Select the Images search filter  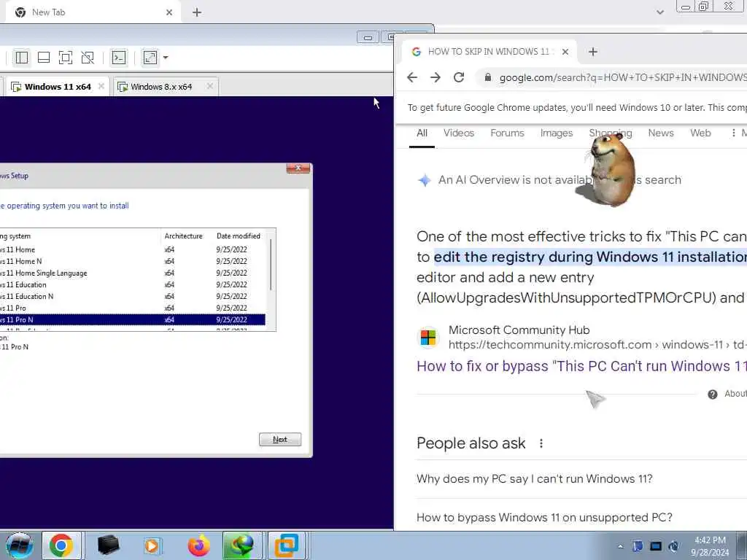tap(557, 133)
